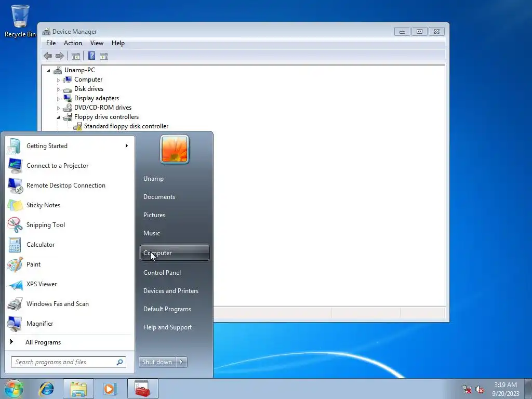Open the File menu in Device Manager
This screenshot has height=399, width=532.
pyautogui.click(x=51, y=43)
